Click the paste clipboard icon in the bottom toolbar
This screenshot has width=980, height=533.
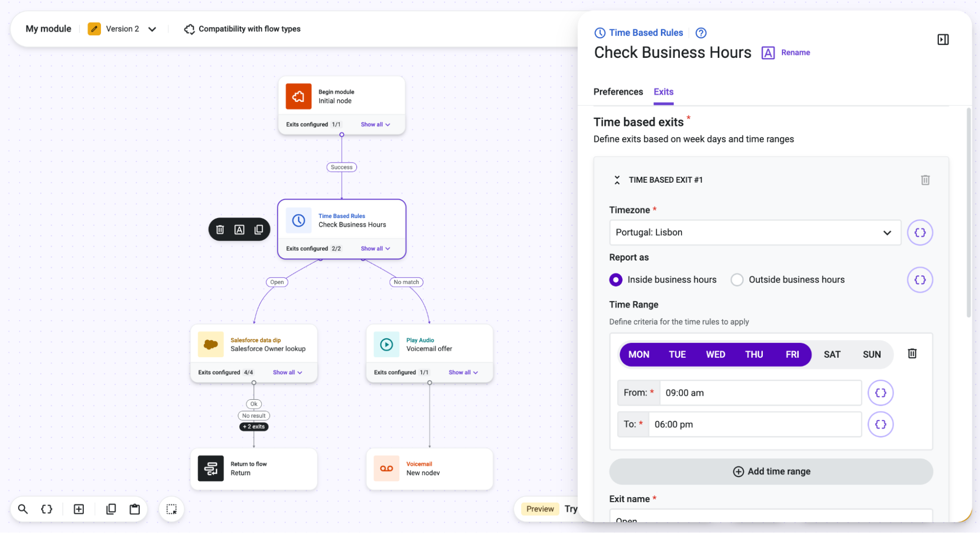(x=134, y=509)
